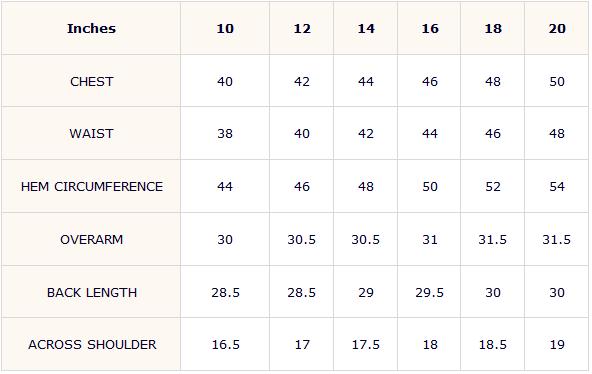Click the CHEST row label
Viewport: 592px width, 374px height.
click(x=91, y=82)
